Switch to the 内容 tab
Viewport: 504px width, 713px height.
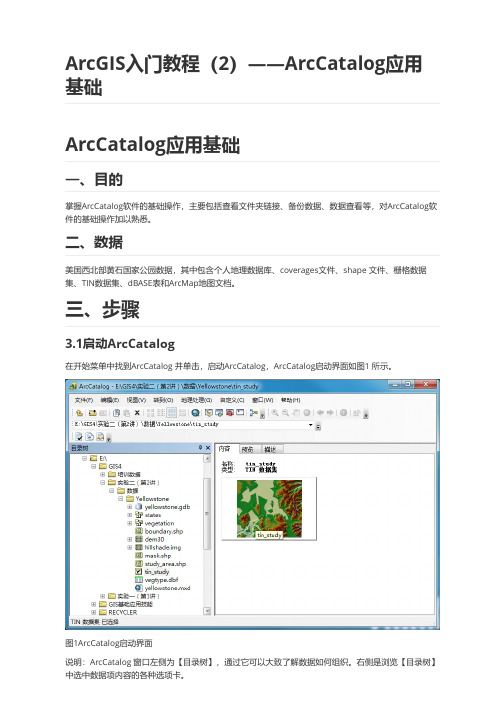226,449
